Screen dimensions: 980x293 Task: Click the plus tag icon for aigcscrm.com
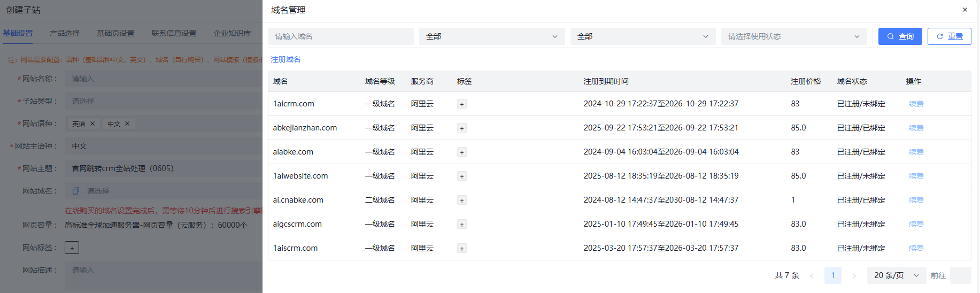click(462, 225)
